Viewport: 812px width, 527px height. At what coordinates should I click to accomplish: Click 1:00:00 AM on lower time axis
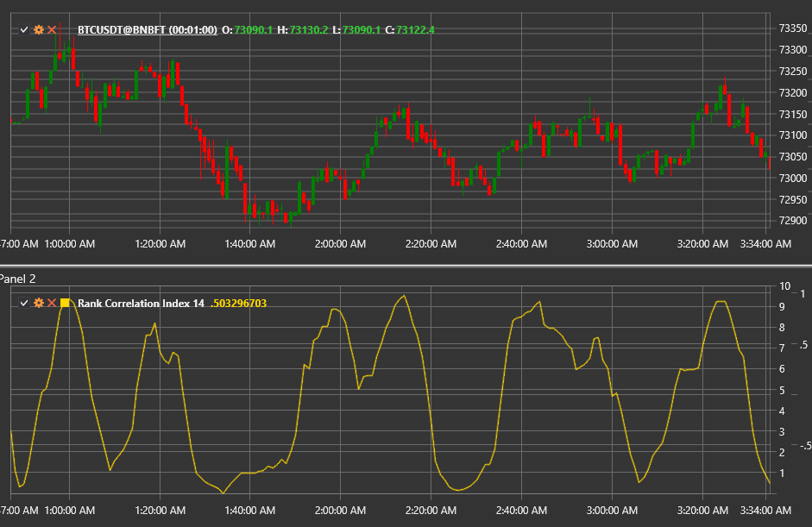click(x=69, y=511)
